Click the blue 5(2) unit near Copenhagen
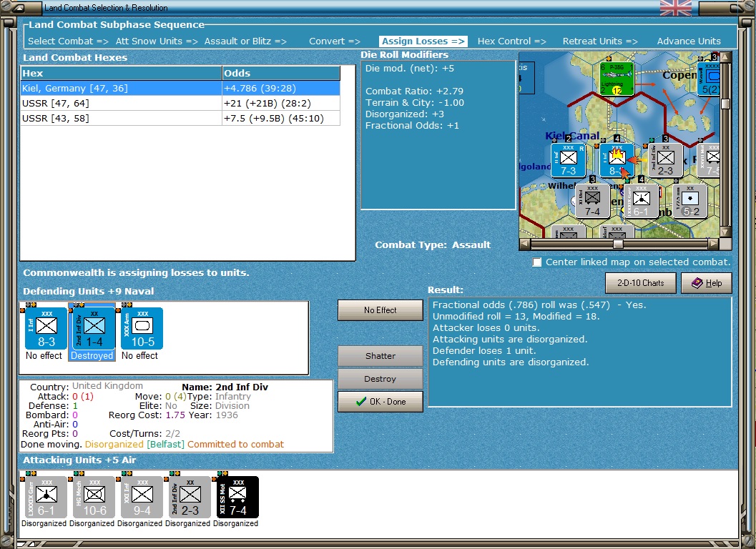Image resolution: width=756 pixels, height=549 pixels. 709,79
